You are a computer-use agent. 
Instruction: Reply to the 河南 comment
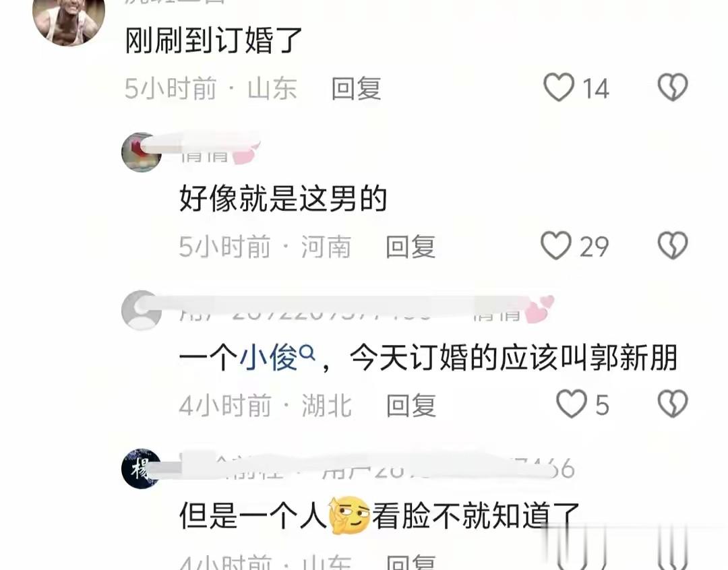(411, 247)
